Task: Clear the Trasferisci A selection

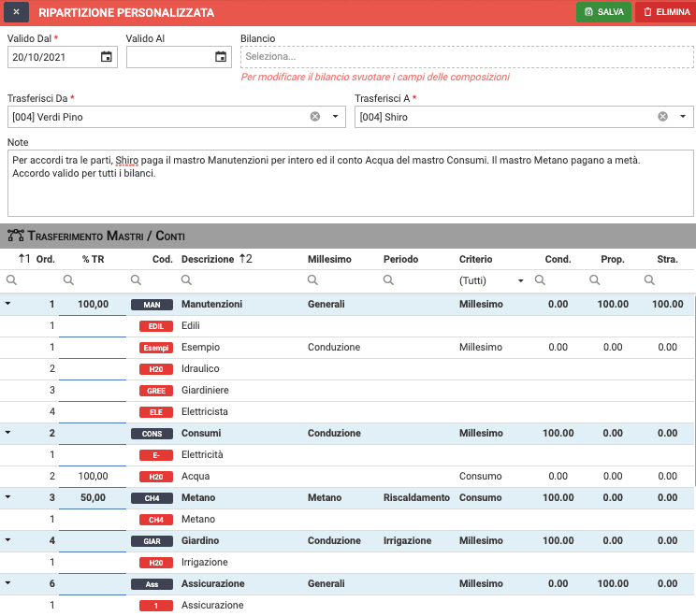Action: point(662,117)
